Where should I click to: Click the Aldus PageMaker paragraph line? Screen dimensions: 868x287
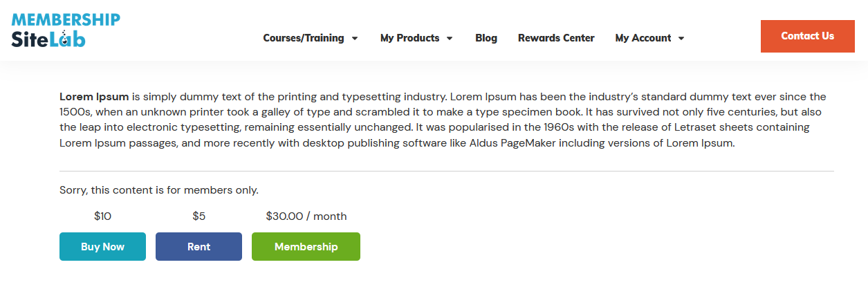click(396, 144)
